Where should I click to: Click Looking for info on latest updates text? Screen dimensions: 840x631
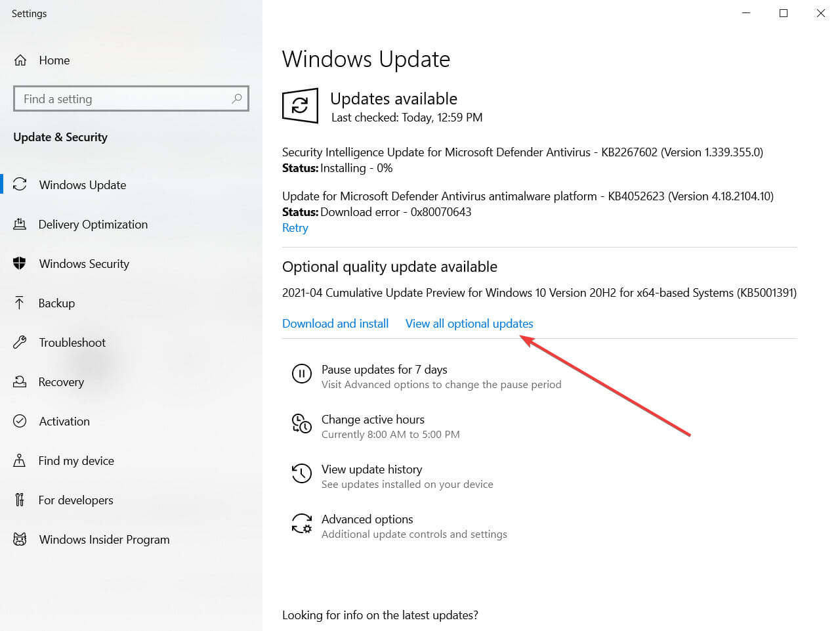coord(380,615)
